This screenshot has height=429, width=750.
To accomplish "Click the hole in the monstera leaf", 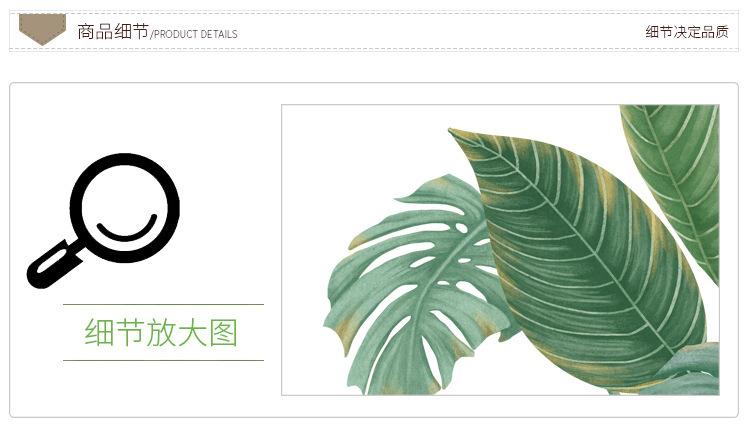I will [461, 228].
